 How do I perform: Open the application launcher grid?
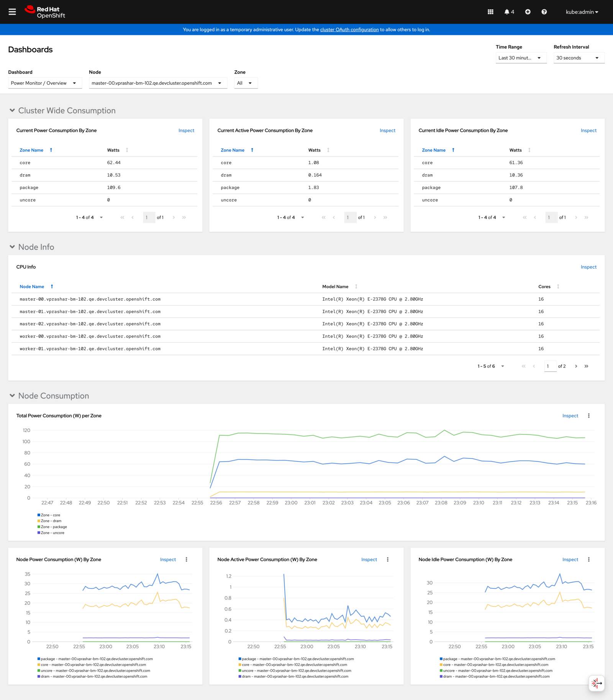tap(490, 12)
